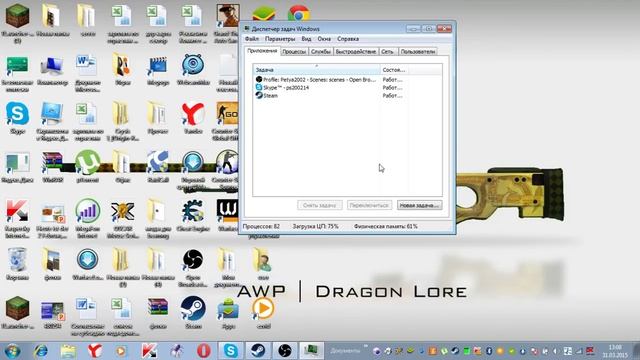
Task: Click the Физическая память: 61% status text
Action: 386,226
